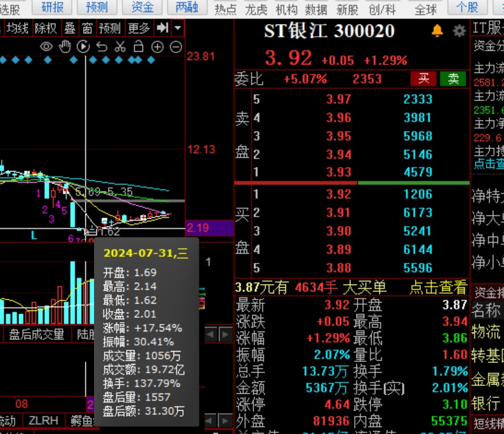Screen dimensions: 504x434
Task: Open the 研报 tab
Action: (52, 7)
